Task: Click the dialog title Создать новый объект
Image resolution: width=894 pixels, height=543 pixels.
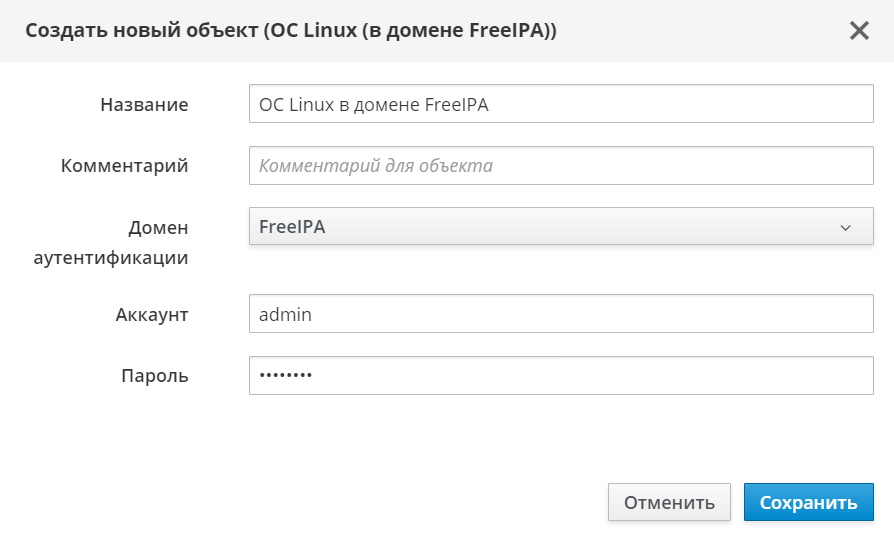Action: [x=290, y=31]
